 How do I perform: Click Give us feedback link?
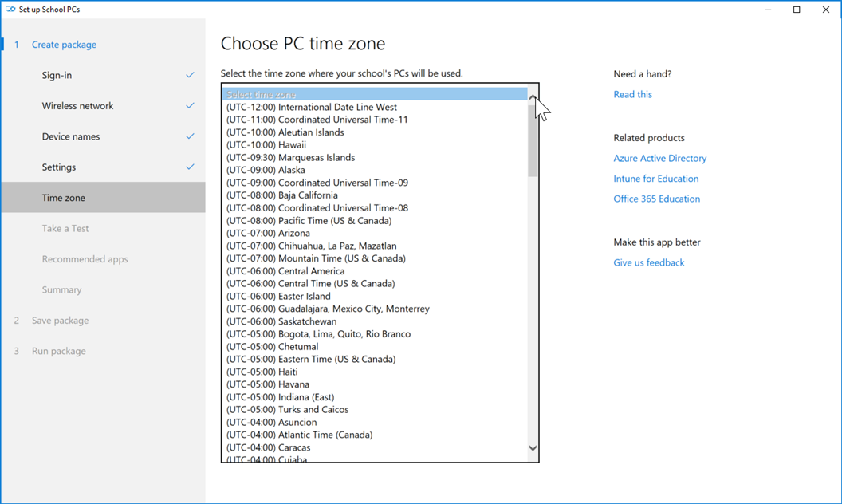[648, 262]
